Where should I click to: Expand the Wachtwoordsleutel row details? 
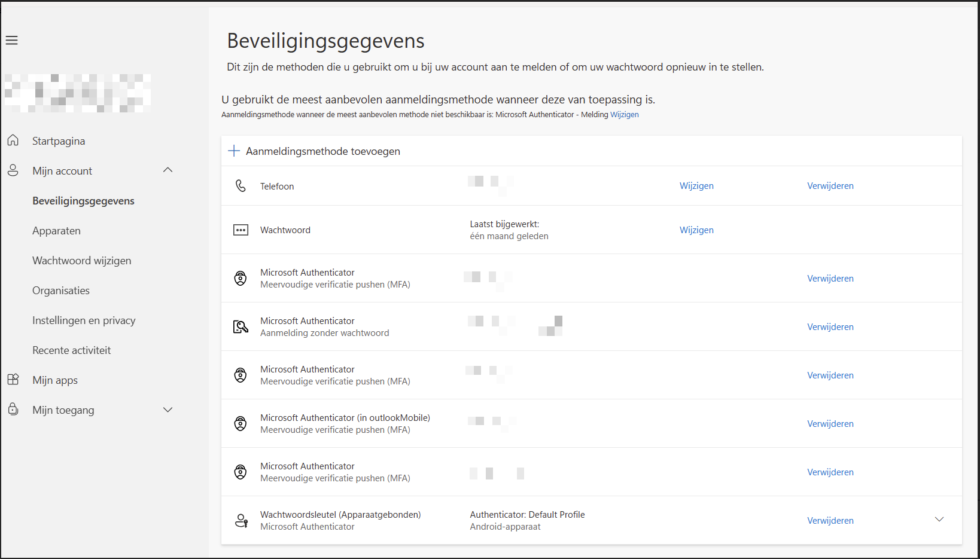coord(939,520)
